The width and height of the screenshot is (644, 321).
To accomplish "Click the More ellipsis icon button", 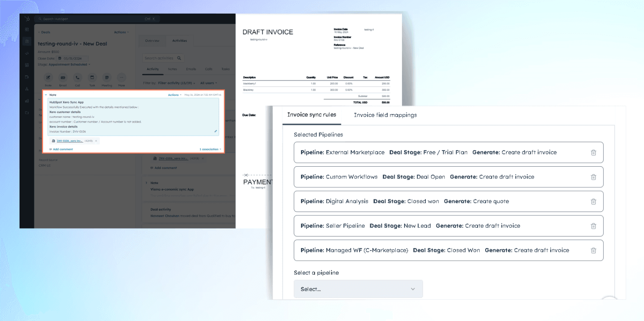I will point(121,78).
